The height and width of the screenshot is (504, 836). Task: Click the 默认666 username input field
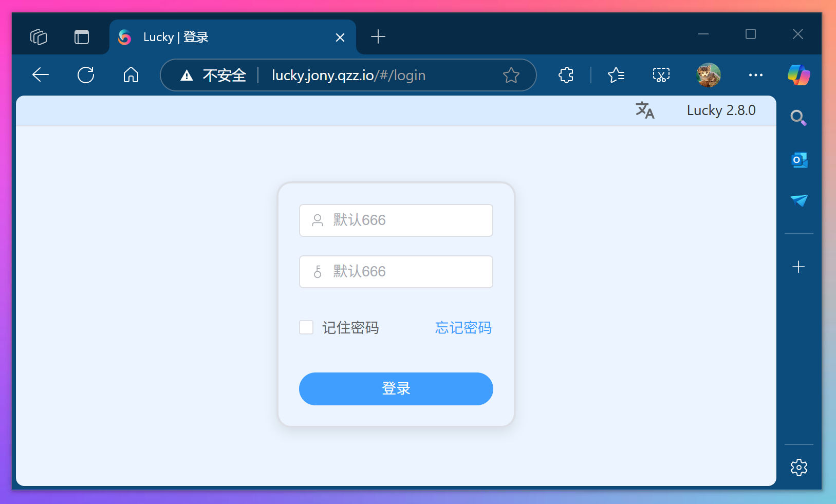(396, 220)
